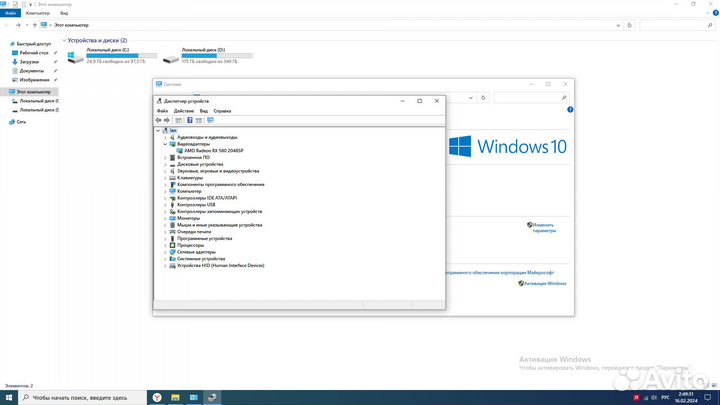Click Изменить параметры link in System window
Image resolution: width=720 pixels, height=405 pixels.
(x=544, y=228)
